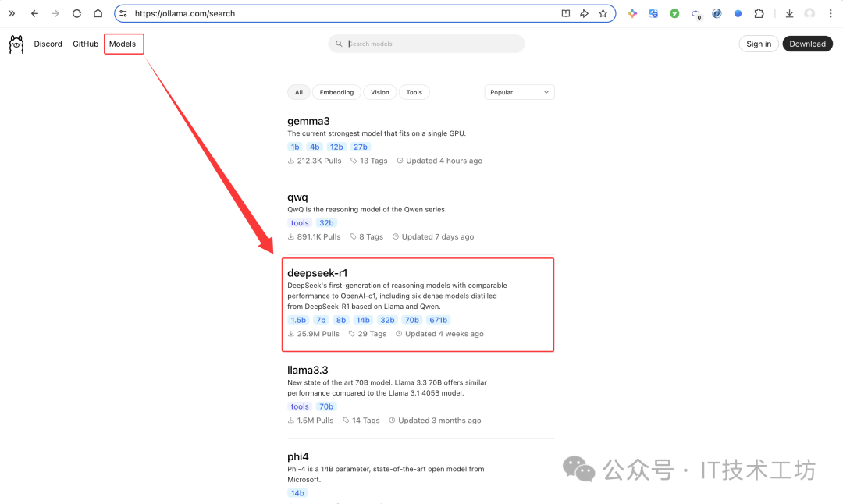Click the browser forward arrow
The width and height of the screenshot is (843, 504).
click(x=55, y=13)
